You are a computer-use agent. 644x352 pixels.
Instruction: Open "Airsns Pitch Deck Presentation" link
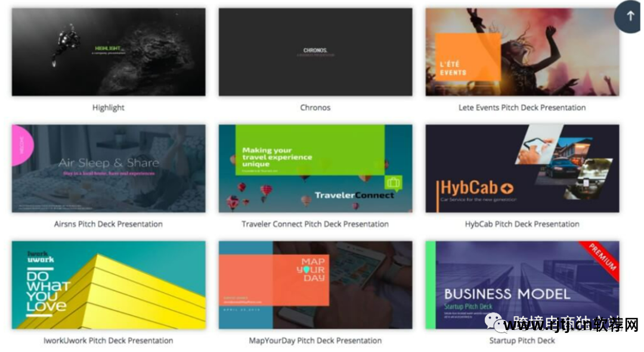[109, 224]
